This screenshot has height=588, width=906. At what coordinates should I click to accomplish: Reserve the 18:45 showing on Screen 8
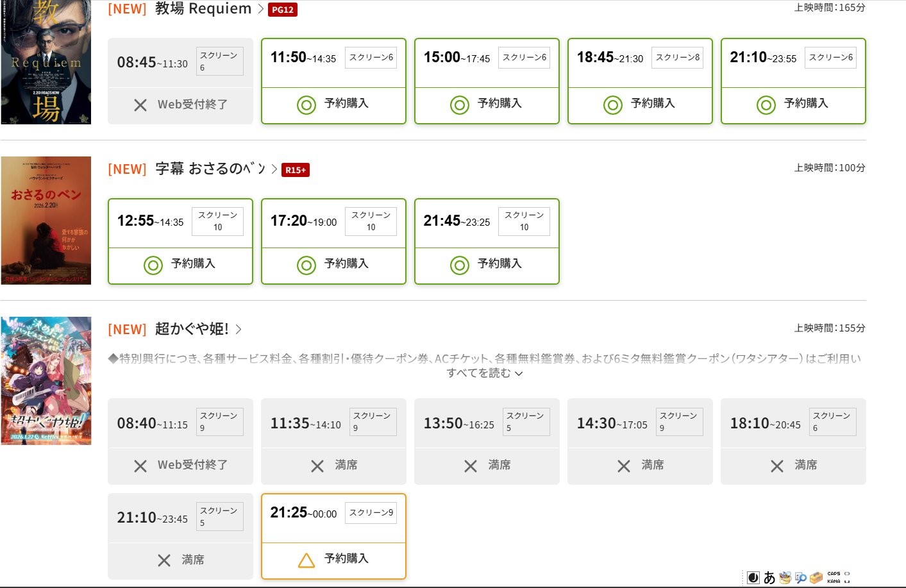640,104
